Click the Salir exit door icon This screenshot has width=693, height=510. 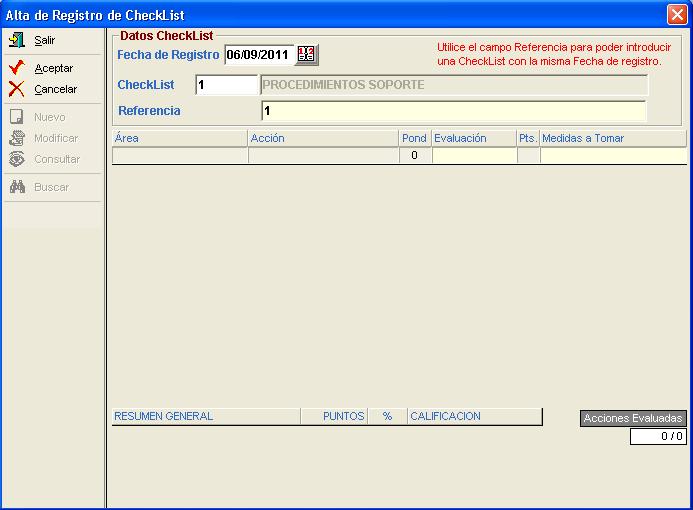point(17,40)
